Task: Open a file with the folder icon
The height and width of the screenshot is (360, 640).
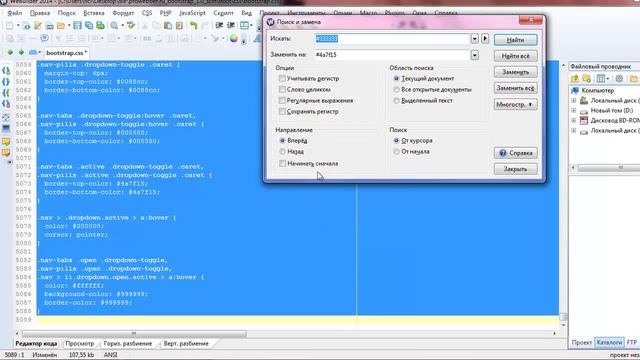Action: click(x=61, y=26)
